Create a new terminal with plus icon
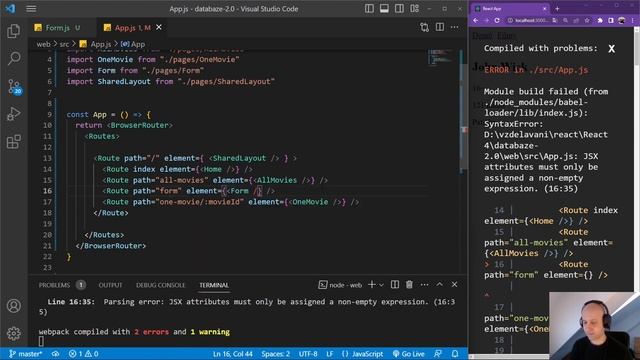Screen dimensions: 640x360 click(x=371, y=284)
